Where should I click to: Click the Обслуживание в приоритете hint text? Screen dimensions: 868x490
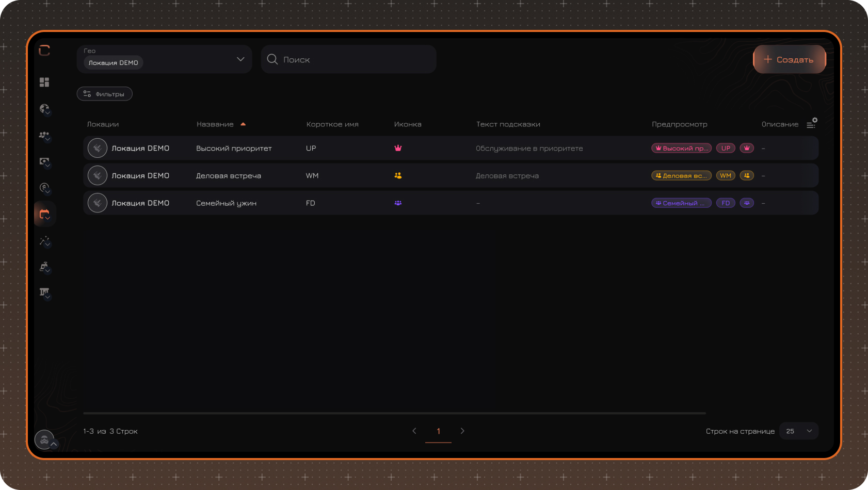click(529, 149)
